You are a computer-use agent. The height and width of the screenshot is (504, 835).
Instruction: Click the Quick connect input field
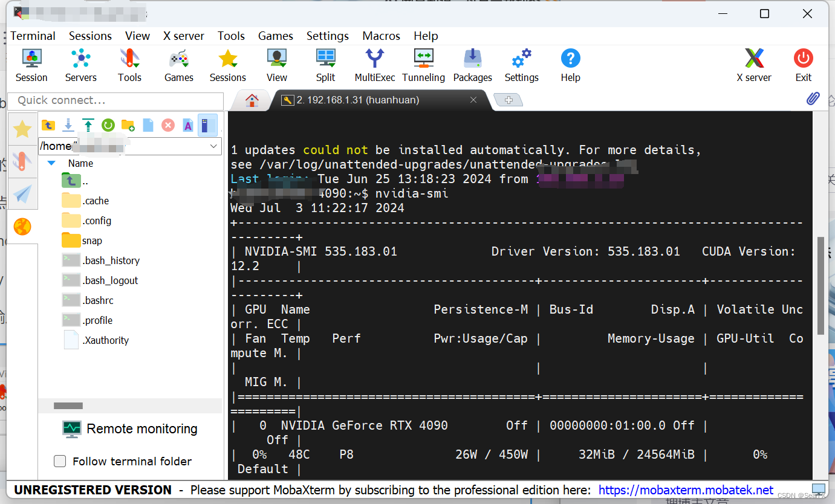point(116,100)
